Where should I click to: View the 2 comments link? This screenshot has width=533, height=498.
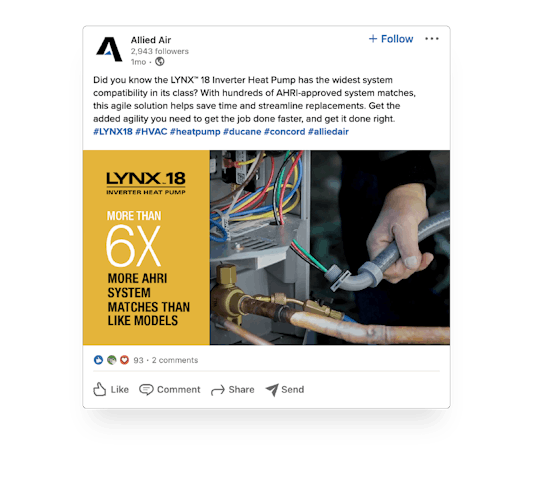coord(175,360)
